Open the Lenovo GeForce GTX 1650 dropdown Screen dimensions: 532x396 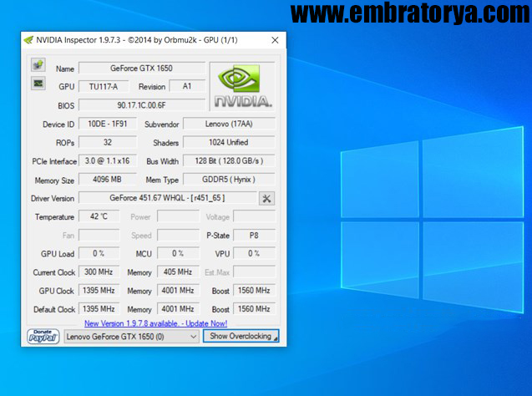(x=131, y=337)
